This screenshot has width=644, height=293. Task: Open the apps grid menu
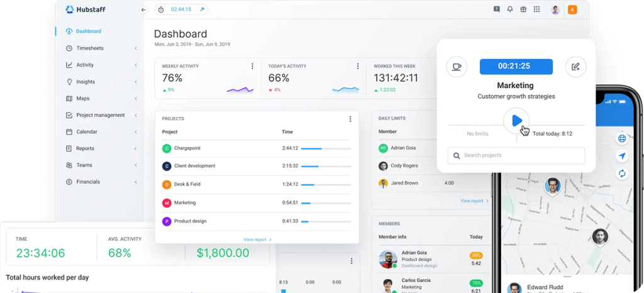tap(536, 9)
